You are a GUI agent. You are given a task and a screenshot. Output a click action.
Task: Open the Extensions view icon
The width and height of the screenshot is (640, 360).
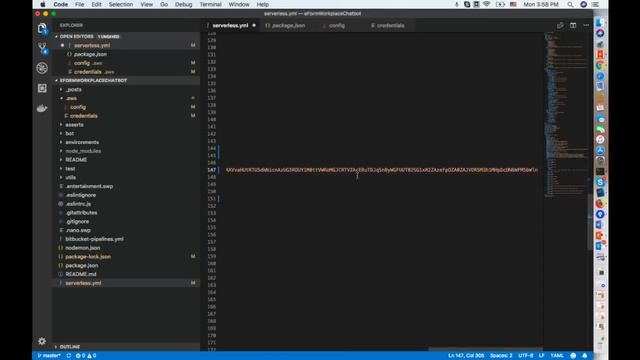coord(42,88)
